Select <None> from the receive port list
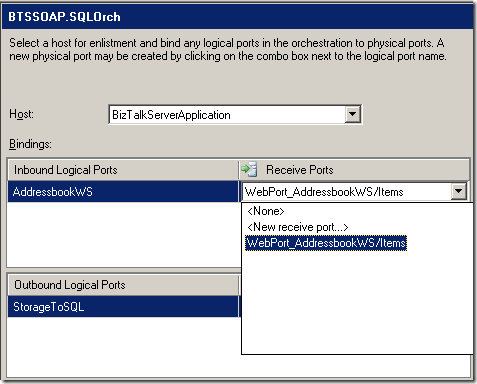This screenshot has height=384, width=477. 266,211
